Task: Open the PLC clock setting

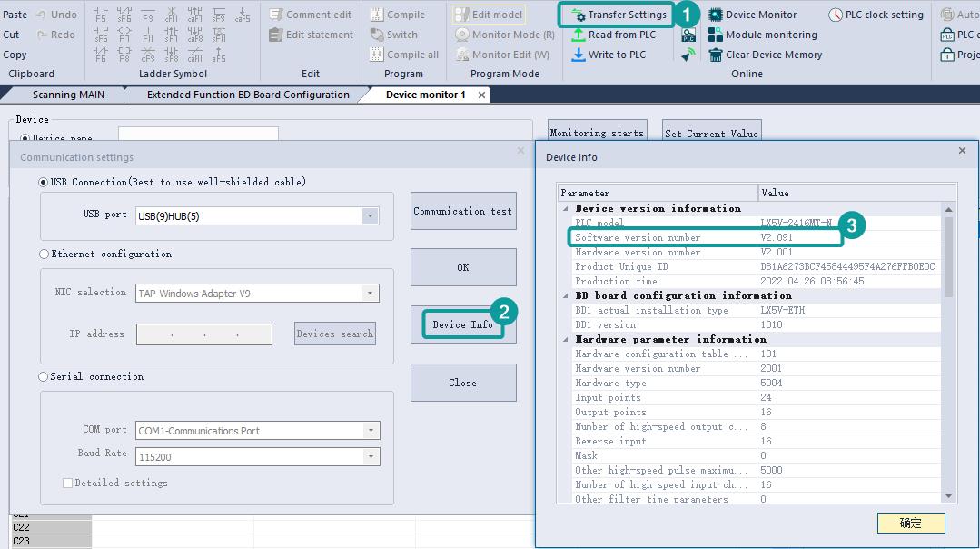Action: coord(836,15)
